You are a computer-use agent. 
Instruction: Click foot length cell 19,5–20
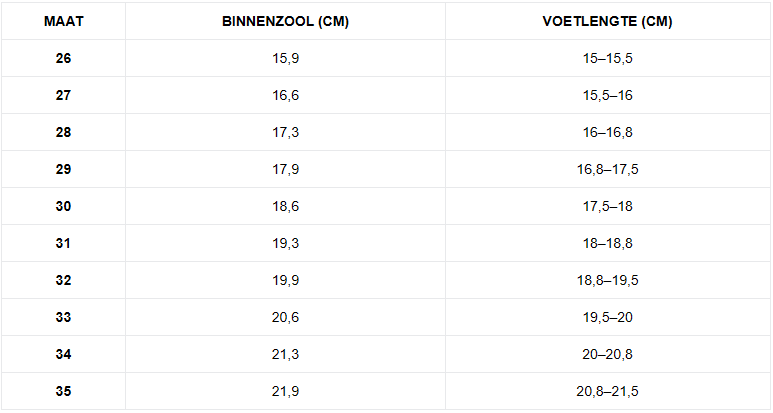(x=607, y=317)
